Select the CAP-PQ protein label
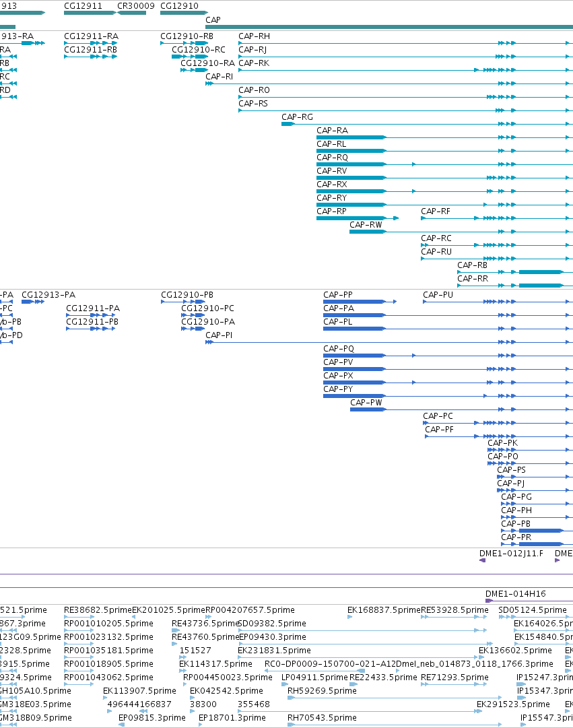The width and height of the screenshot is (573, 728). tap(339, 349)
